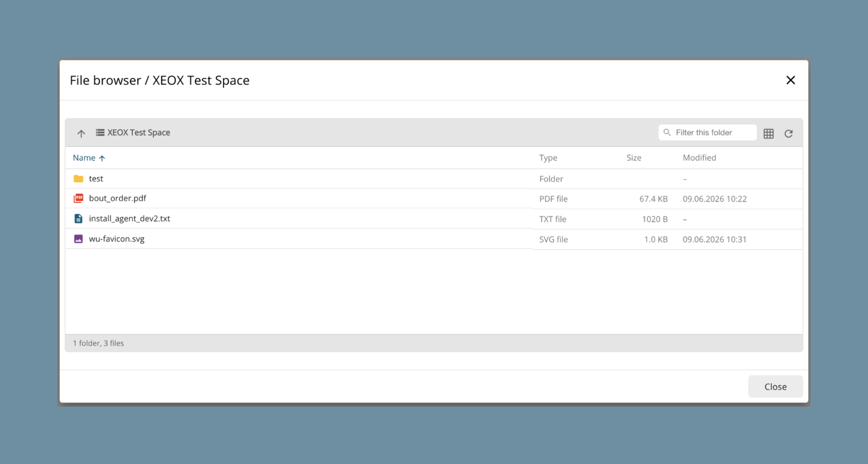Click the text file icon of install_agent_dev2.txt
The height and width of the screenshot is (464, 868).
tap(78, 218)
